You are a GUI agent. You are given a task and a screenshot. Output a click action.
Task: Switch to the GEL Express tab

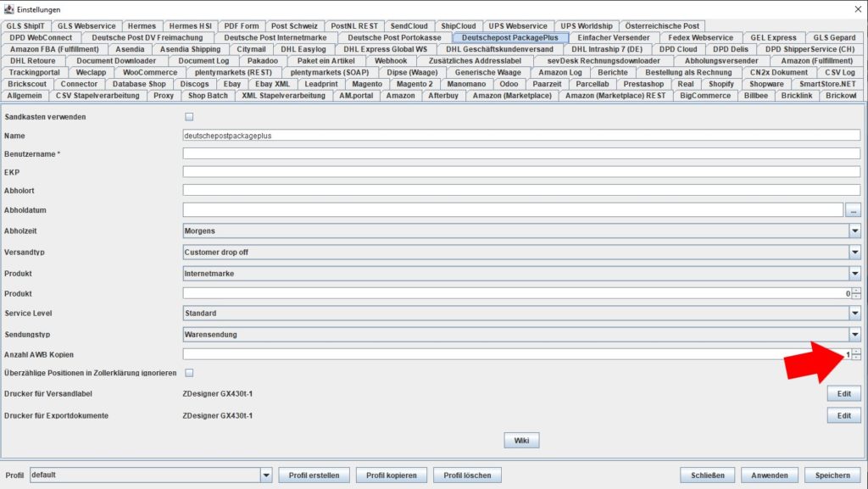tap(773, 37)
